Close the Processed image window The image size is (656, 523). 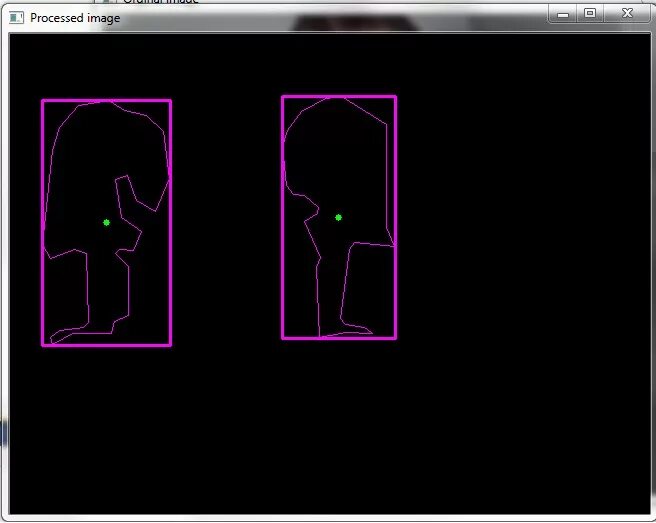click(627, 13)
